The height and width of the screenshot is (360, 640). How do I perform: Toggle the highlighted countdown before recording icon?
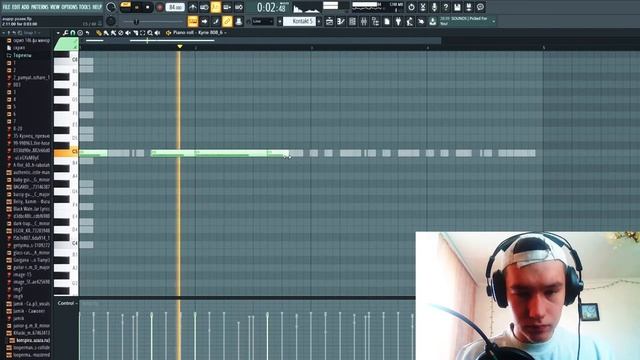(x=216, y=7)
